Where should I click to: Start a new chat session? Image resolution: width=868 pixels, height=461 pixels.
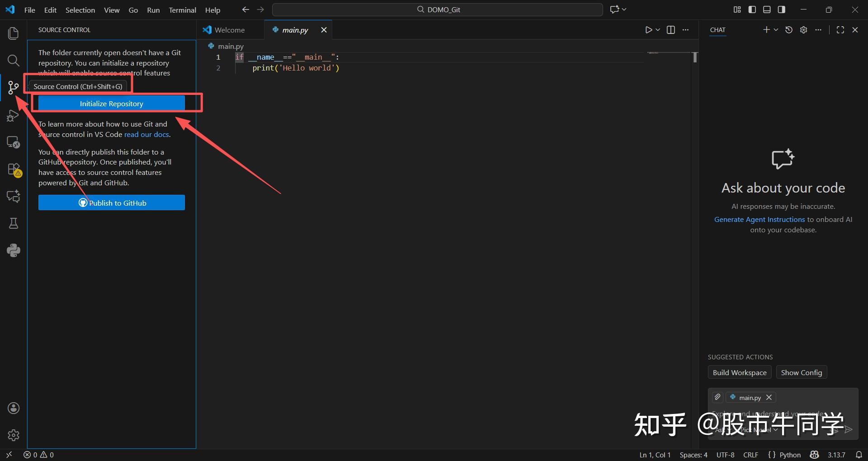766,29
